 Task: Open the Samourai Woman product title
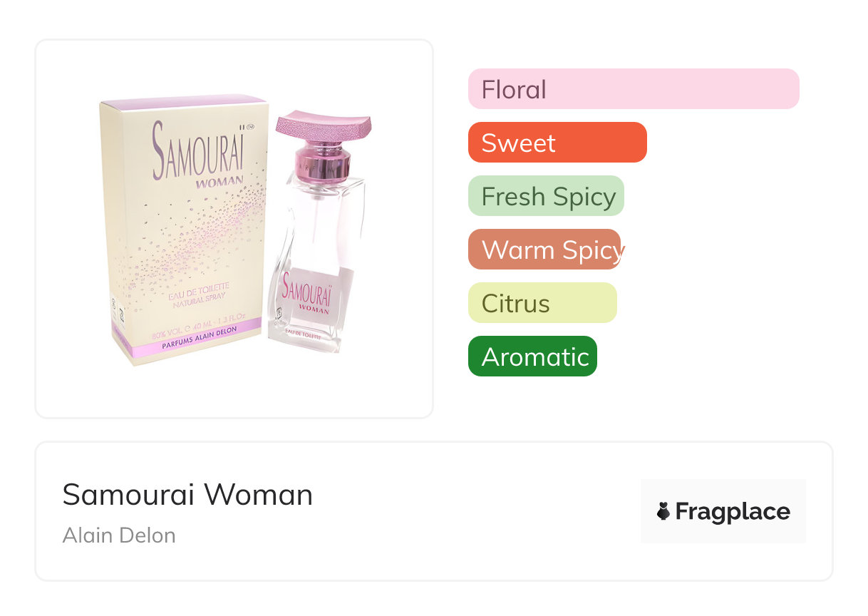tap(187, 495)
